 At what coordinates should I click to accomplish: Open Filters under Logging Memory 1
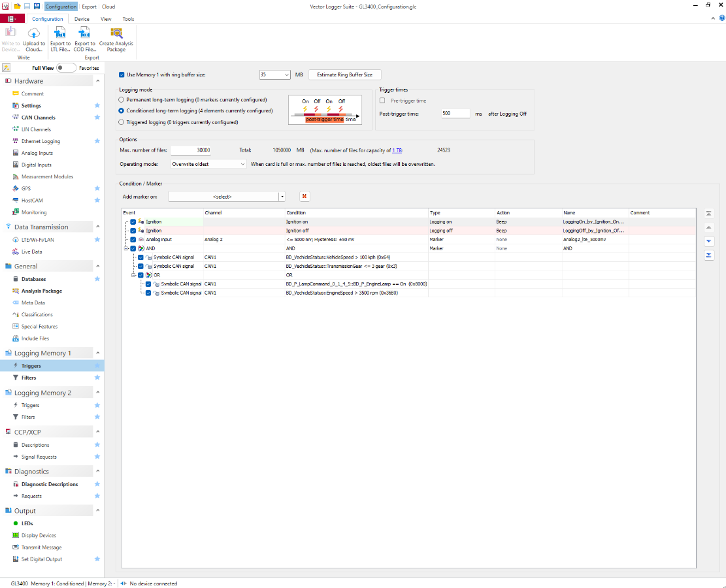[28, 378]
